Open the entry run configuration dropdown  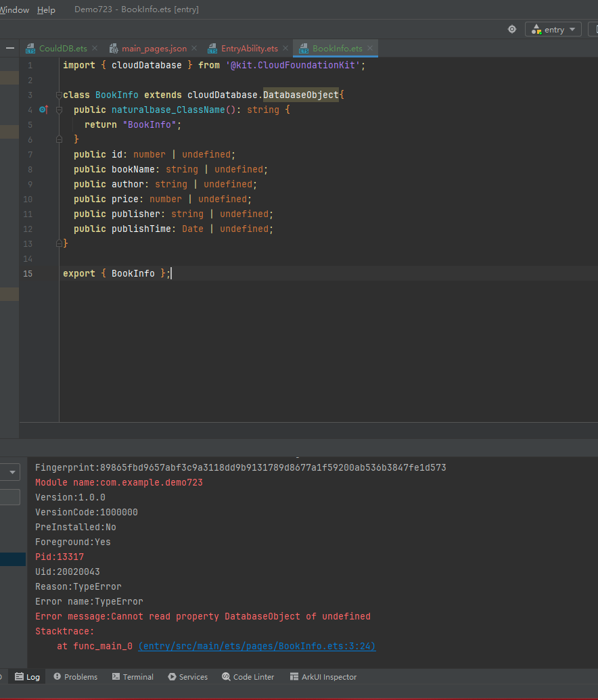click(553, 29)
